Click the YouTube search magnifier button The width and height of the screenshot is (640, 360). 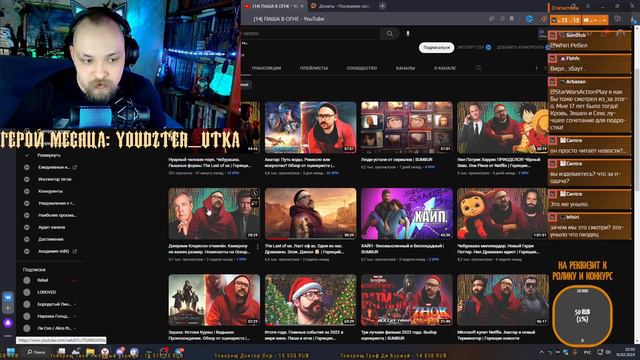point(389,33)
